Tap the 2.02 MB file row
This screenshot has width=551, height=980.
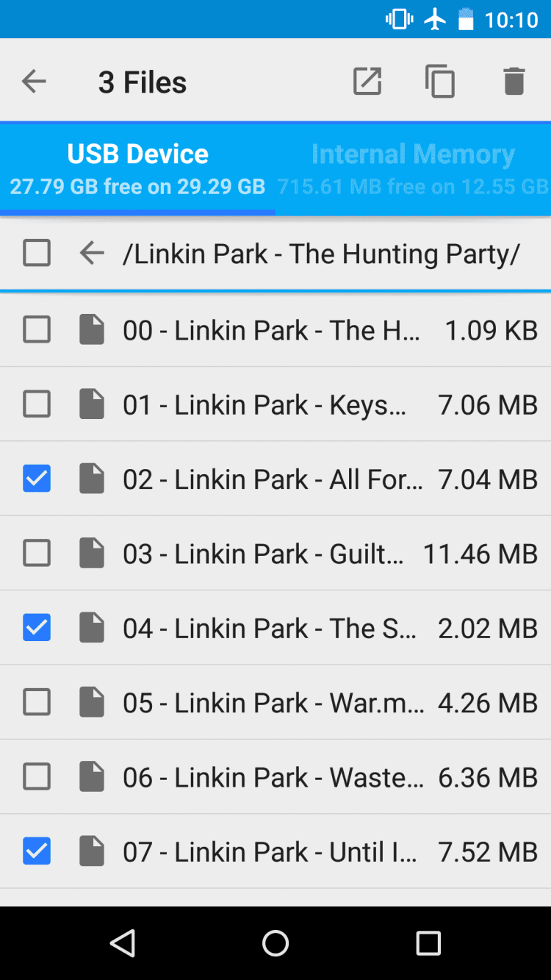coord(294,629)
